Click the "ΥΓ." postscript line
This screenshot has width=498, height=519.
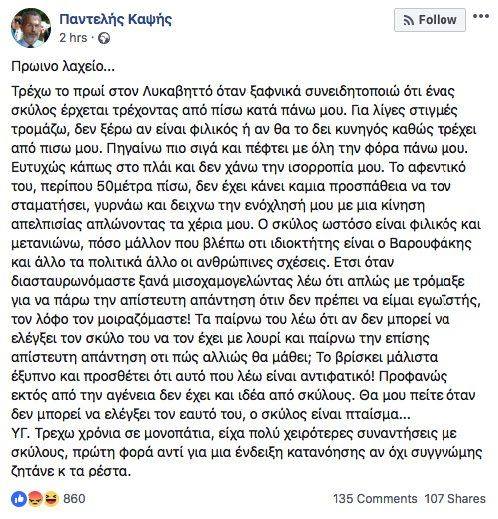233,434
